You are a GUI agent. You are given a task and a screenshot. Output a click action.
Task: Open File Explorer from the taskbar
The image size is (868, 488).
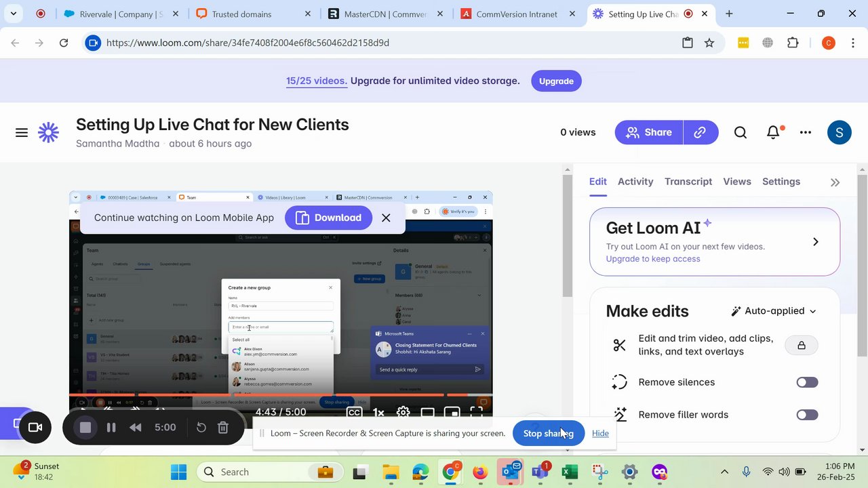pos(391,472)
